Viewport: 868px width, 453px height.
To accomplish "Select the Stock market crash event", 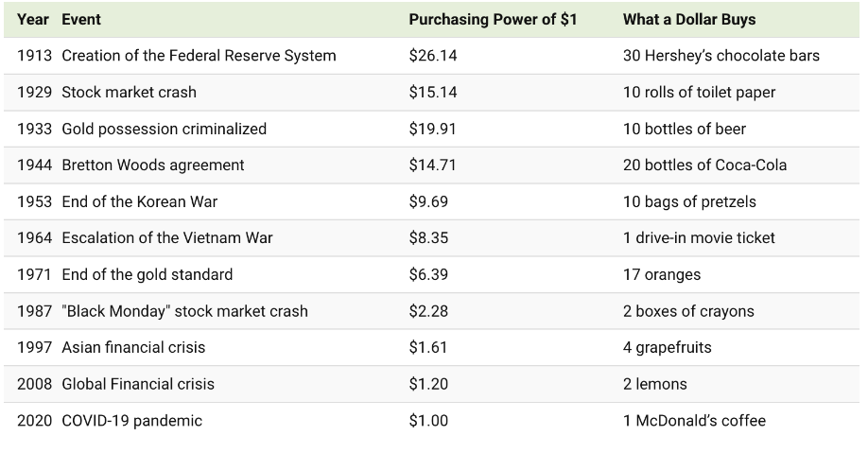I will [x=129, y=93].
